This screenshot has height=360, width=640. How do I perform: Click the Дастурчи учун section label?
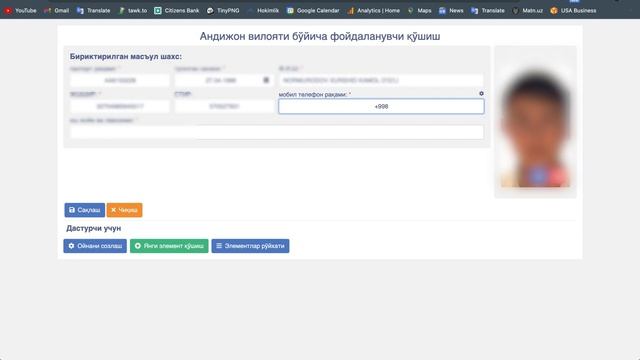click(x=93, y=228)
